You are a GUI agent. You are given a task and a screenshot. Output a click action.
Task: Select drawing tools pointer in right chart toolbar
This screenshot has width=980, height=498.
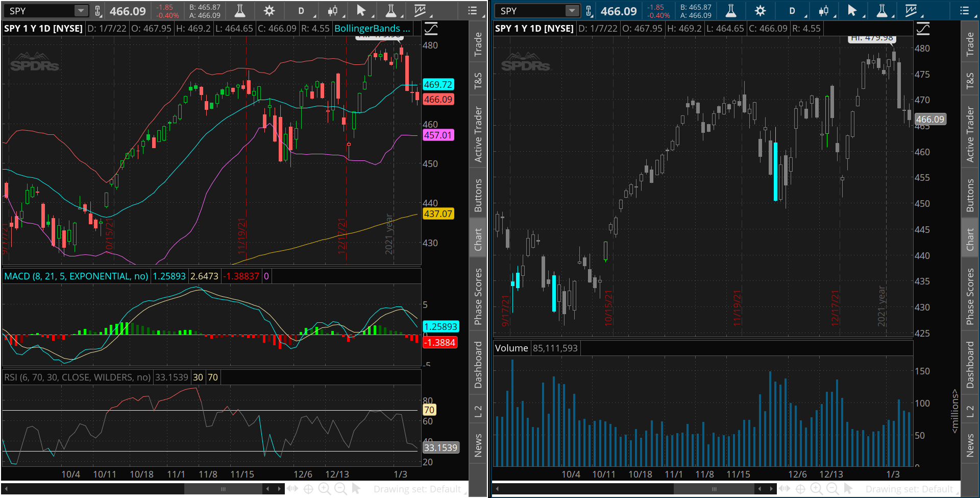[x=852, y=11]
